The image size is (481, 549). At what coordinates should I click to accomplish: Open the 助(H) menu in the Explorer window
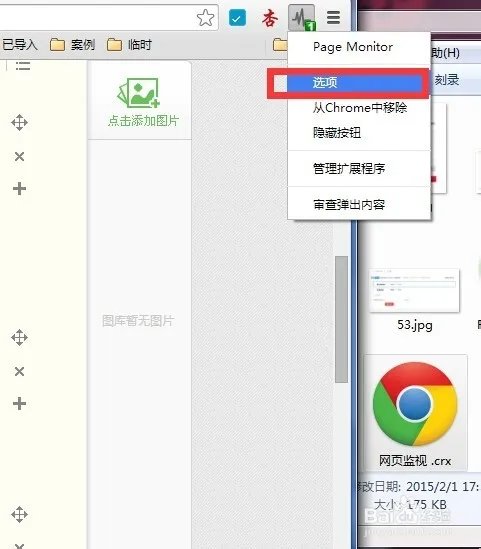click(x=445, y=53)
